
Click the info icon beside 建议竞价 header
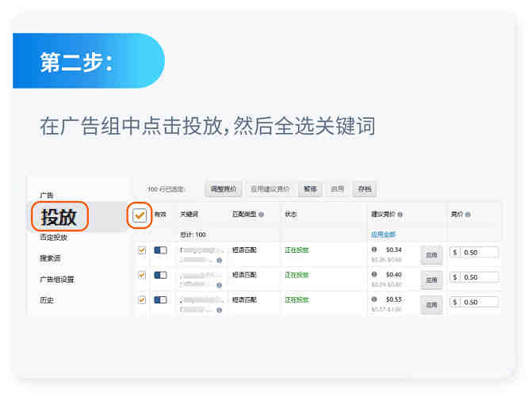coord(400,215)
